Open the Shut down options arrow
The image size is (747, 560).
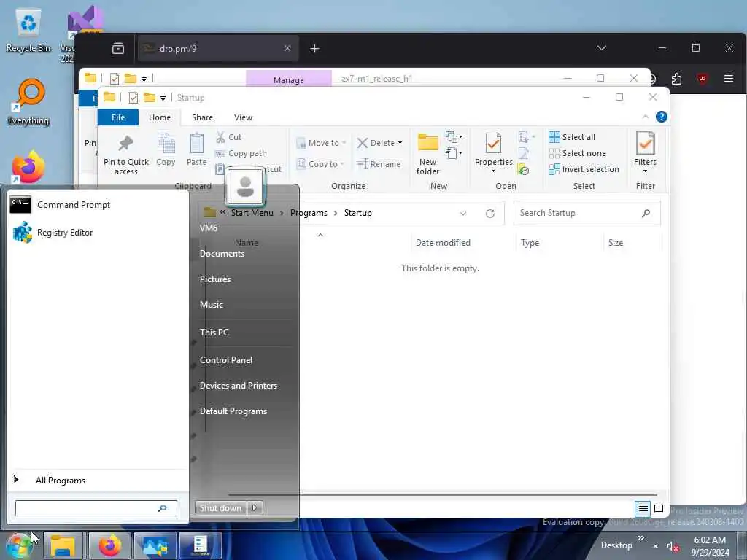pos(255,508)
